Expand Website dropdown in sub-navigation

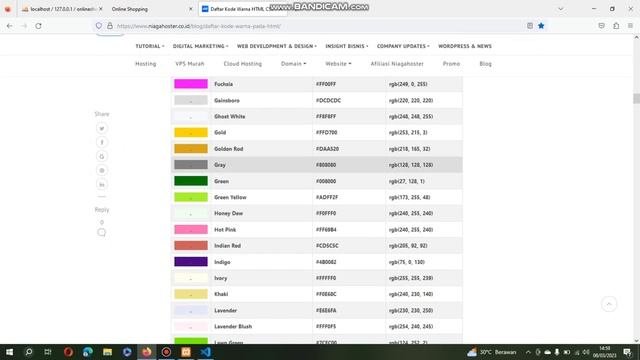coord(338,64)
